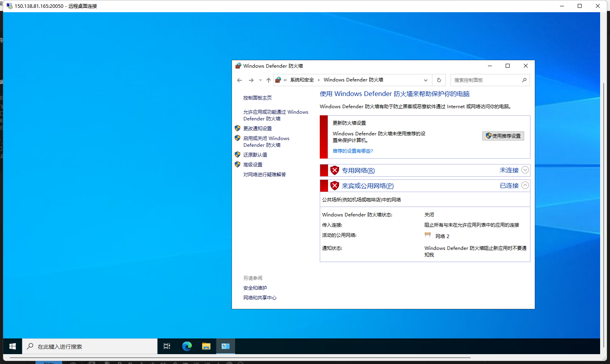Click remote desktop horizontal scrollbar

pos(240,358)
